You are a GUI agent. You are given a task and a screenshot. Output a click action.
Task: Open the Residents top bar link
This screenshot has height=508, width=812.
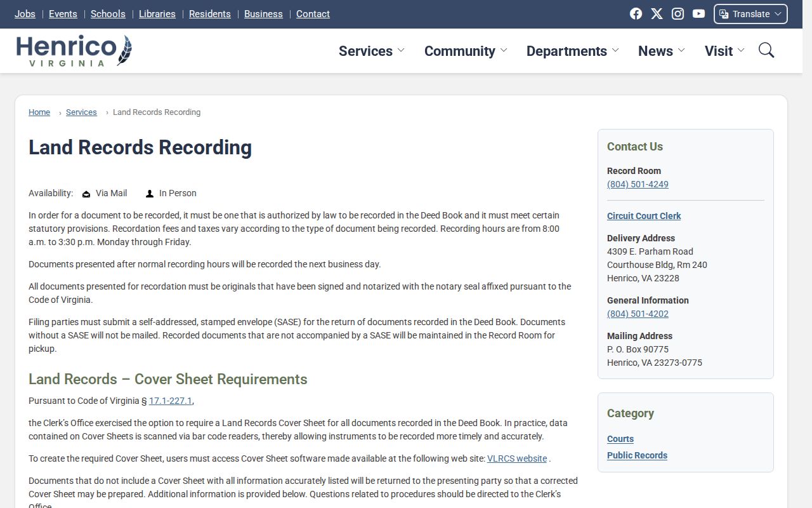pyautogui.click(x=210, y=14)
